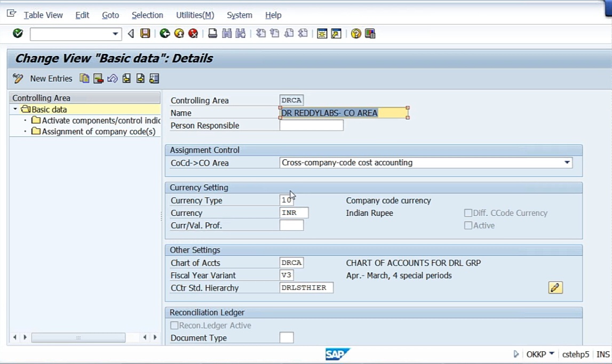Click the Fiscal Year Variant field V3
Viewport: 612px width, 364px height.
click(287, 275)
